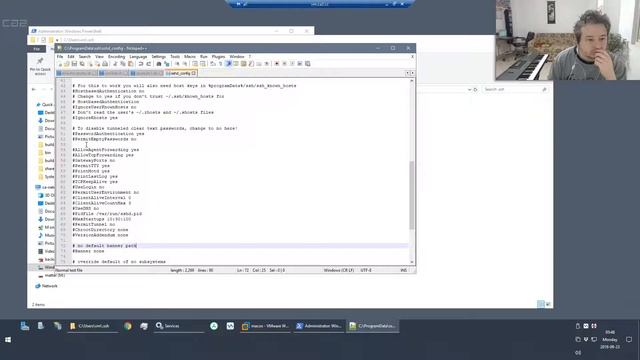Open the Explorer address bar dropdown
This screenshot has height=360, width=640.
coord(469,89)
